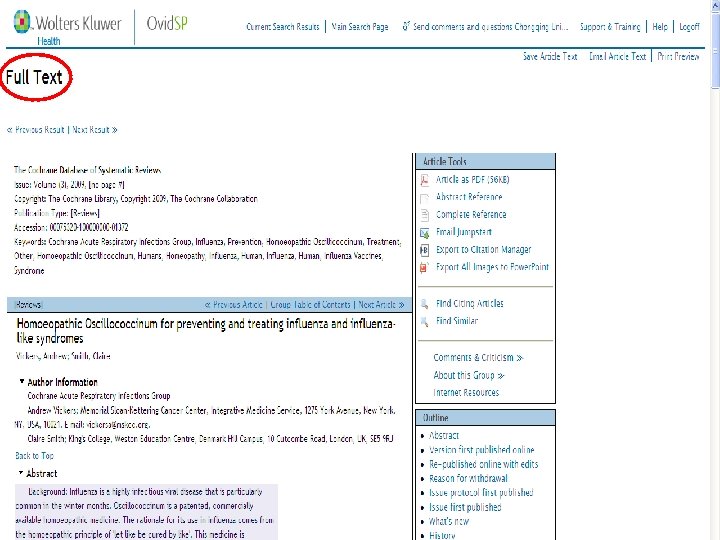Click Email Article Text
Image resolution: width=720 pixels, height=540 pixels.
pos(618,56)
